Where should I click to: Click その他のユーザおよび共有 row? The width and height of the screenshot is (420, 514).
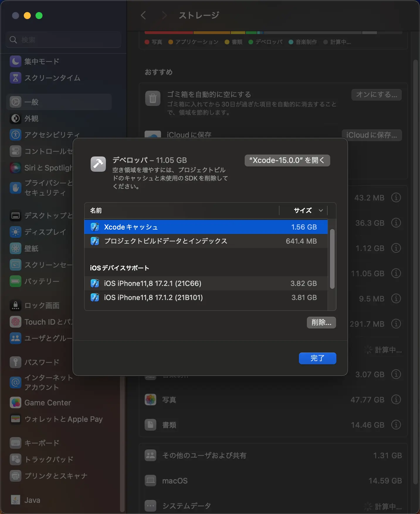click(x=273, y=455)
